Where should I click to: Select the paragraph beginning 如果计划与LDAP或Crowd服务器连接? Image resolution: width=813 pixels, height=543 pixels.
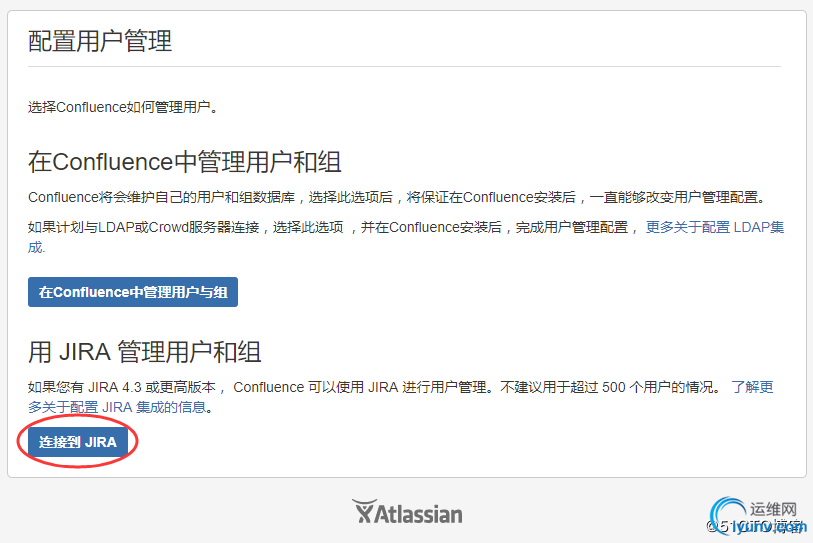pyautogui.click(x=406, y=237)
